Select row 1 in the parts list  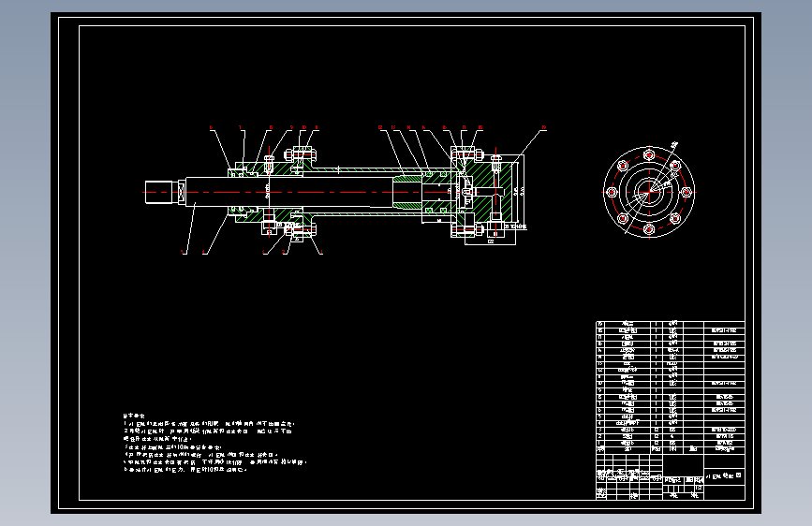[x=670, y=443]
